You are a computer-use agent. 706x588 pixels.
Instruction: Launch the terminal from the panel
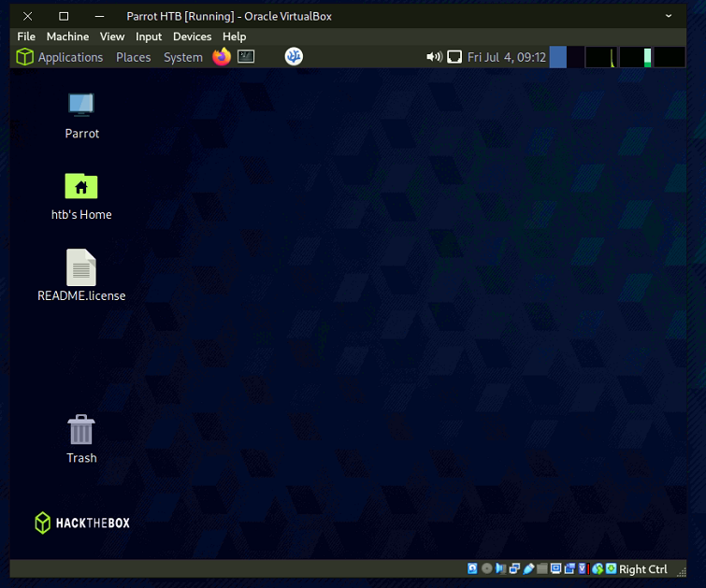point(246,57)
